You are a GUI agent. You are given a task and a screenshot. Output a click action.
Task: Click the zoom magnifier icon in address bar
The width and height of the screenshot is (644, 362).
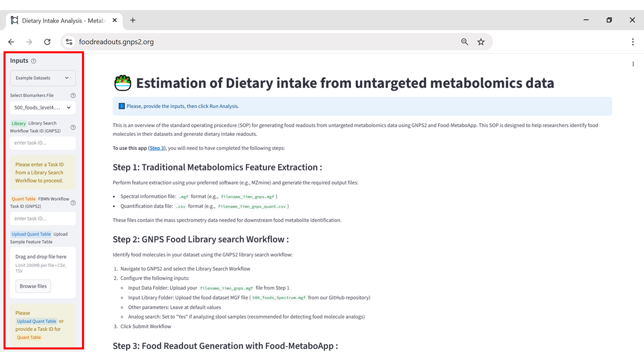point(465,42)
